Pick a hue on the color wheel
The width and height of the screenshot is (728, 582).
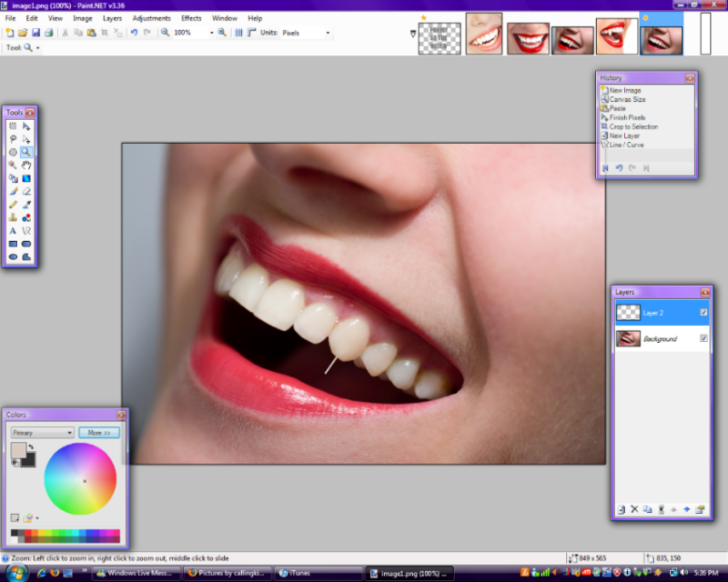pyautogui.click(x=80, y=478)
